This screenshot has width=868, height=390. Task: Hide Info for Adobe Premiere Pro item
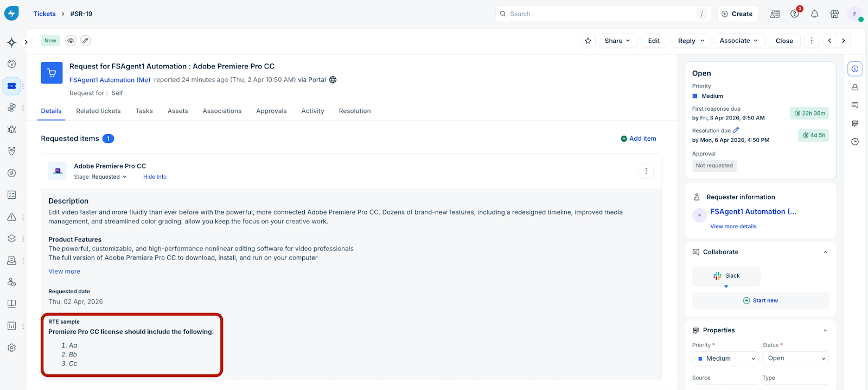pyautogui.click(x=155, y=177)
